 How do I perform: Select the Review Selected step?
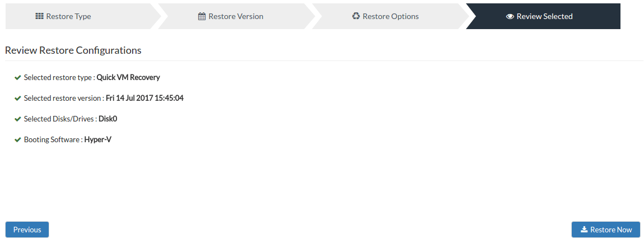point(543,16)
